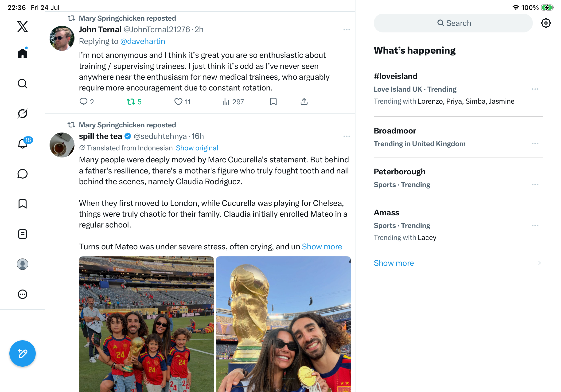Open more options for Broadmoor trend
This screenshot has height=392, width=561.
(x=535, y=143)
